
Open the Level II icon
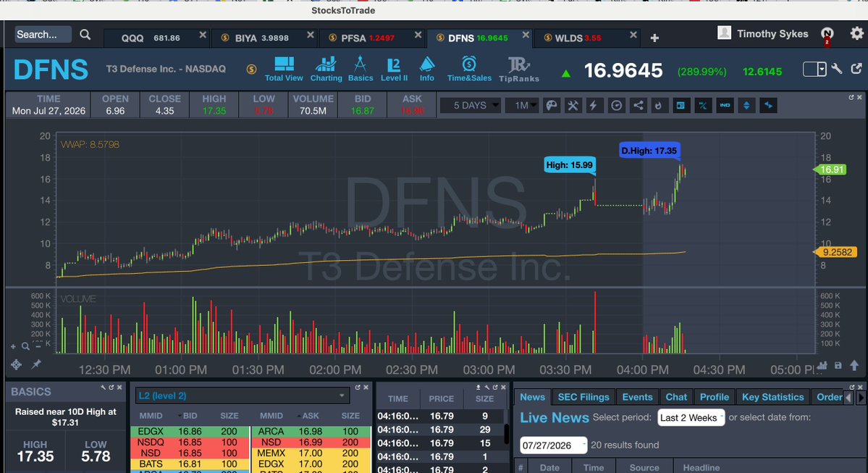[x=394, y=70]
